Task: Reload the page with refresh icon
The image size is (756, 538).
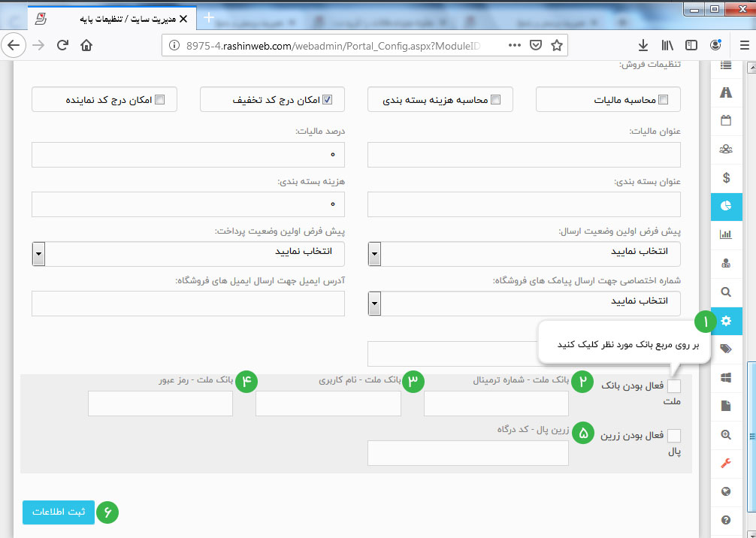Action: pyautogui.click(x=62, y=45)
